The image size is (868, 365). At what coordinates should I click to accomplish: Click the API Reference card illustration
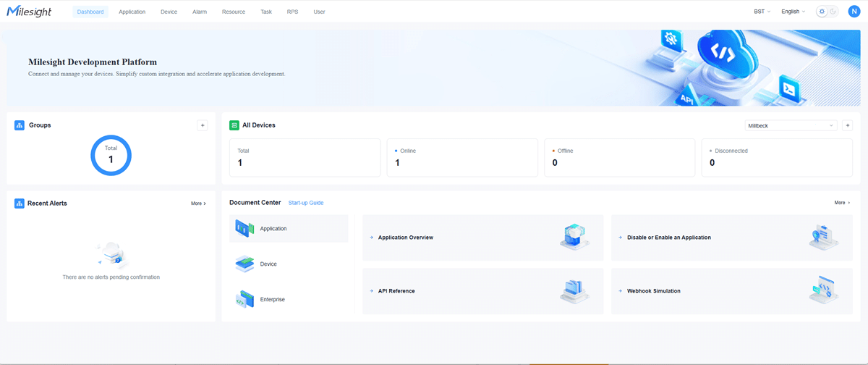[575, 290]
